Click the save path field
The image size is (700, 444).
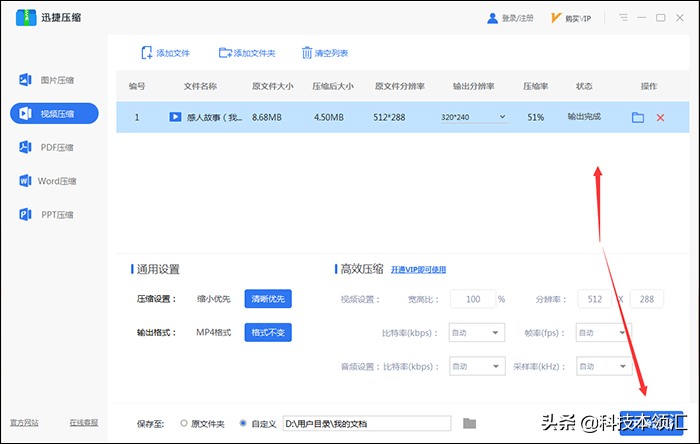pyautogui.click(x=367, y=423)
